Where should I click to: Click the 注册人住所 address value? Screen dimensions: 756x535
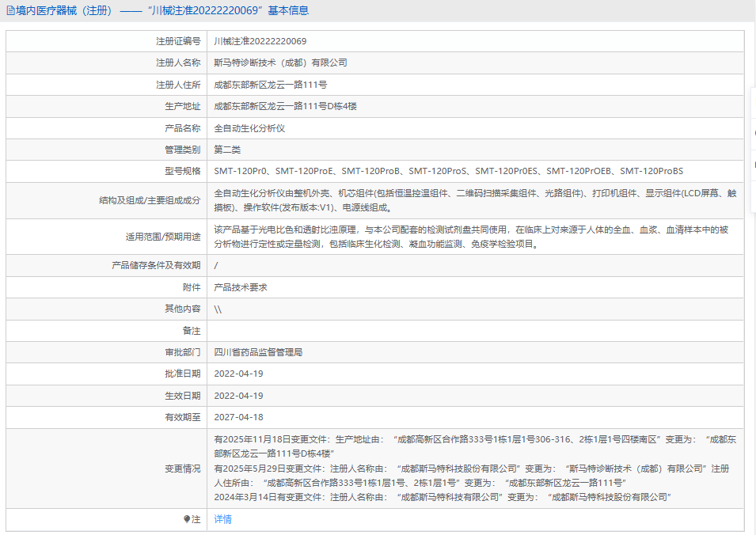(271, 85)
